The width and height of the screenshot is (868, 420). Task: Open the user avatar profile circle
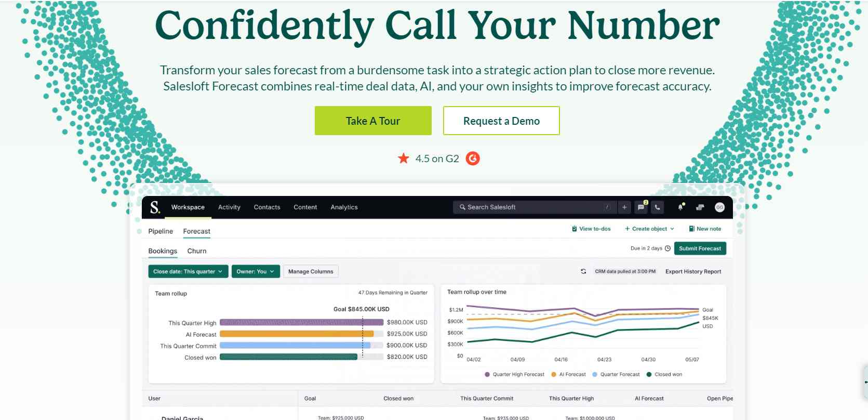719,207
